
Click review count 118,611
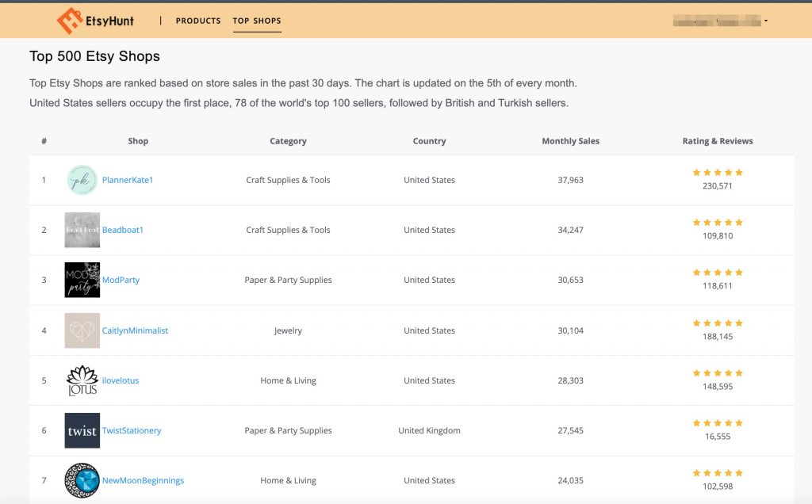pos(718,285)
